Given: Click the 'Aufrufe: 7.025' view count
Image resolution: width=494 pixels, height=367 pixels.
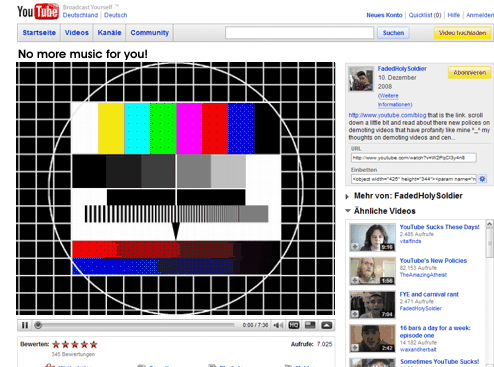Looking at the screenshot, I should (311, 344).
